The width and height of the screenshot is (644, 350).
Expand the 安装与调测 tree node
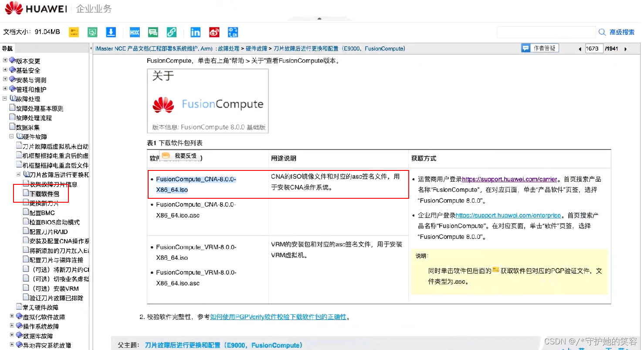click(x=5, y=79)
